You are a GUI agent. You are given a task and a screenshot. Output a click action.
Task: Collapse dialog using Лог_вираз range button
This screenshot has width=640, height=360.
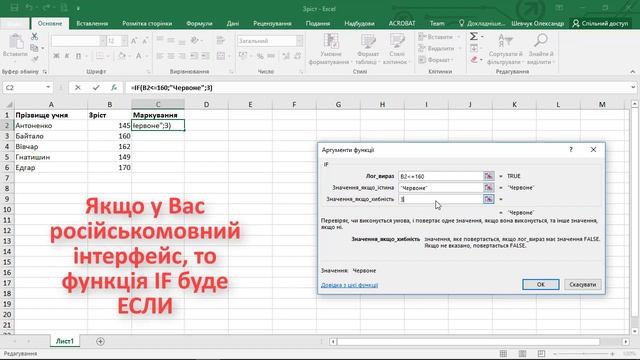click(x=489, y=176)
